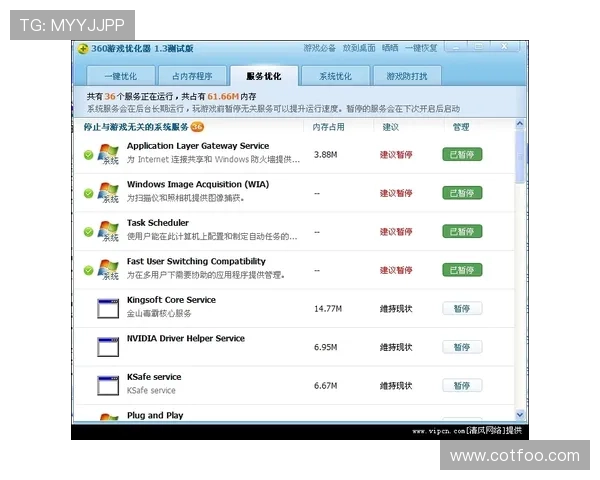Toggle 已暂停 button for Application Layer Gateway Service
This screenshot has height=480, width=600.
pos(462,154)
